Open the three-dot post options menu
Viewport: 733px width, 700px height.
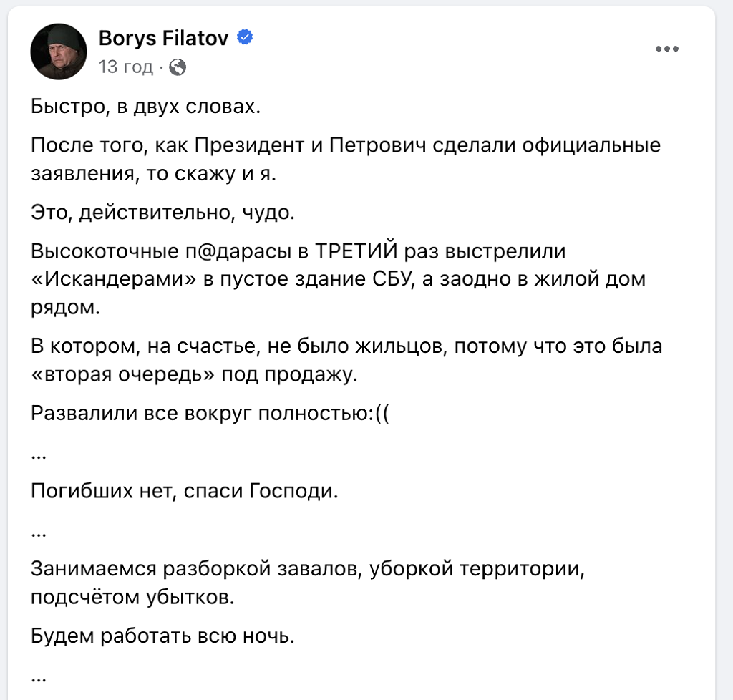pyautogui.click(x=667, y=49)
